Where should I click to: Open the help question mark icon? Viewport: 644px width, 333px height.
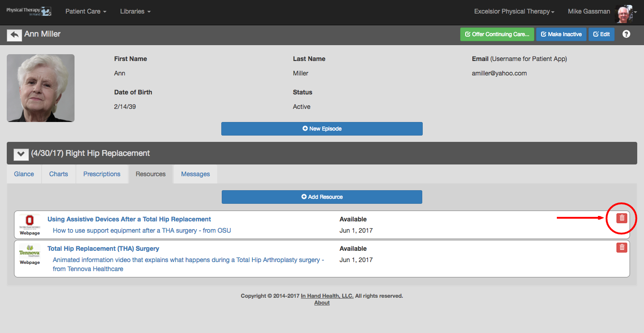coord(626,34)
